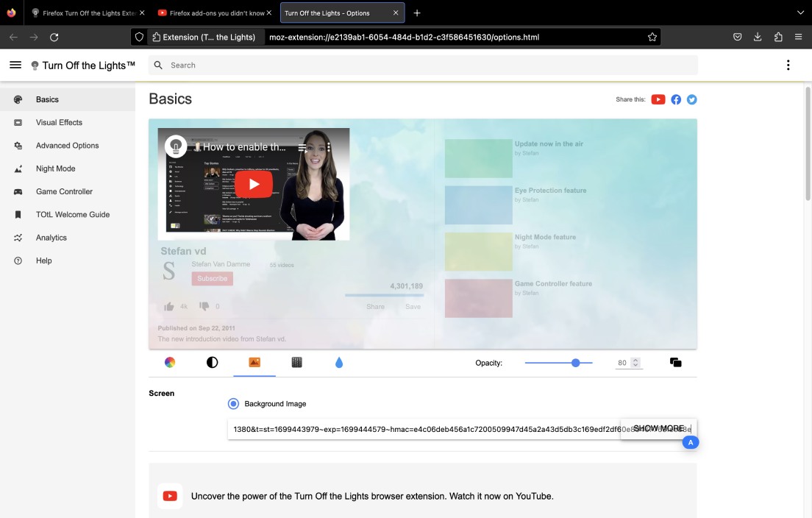Click the red YouTube icon in promo banner
This screenshot has width=812, height=518.
[x=170, y=496]
